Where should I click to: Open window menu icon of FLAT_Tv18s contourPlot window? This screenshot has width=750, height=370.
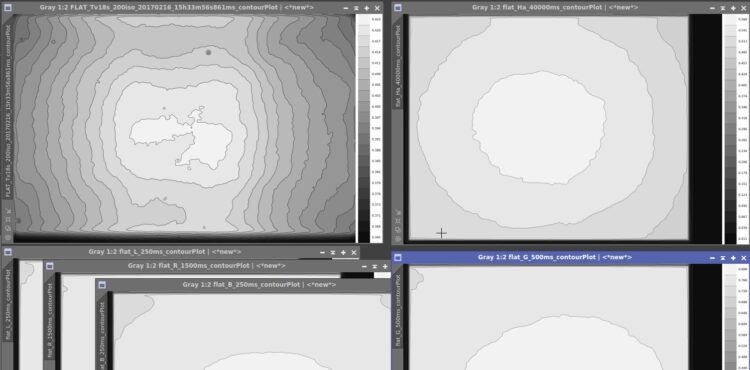pyautogui.click(x=8, y=8)
